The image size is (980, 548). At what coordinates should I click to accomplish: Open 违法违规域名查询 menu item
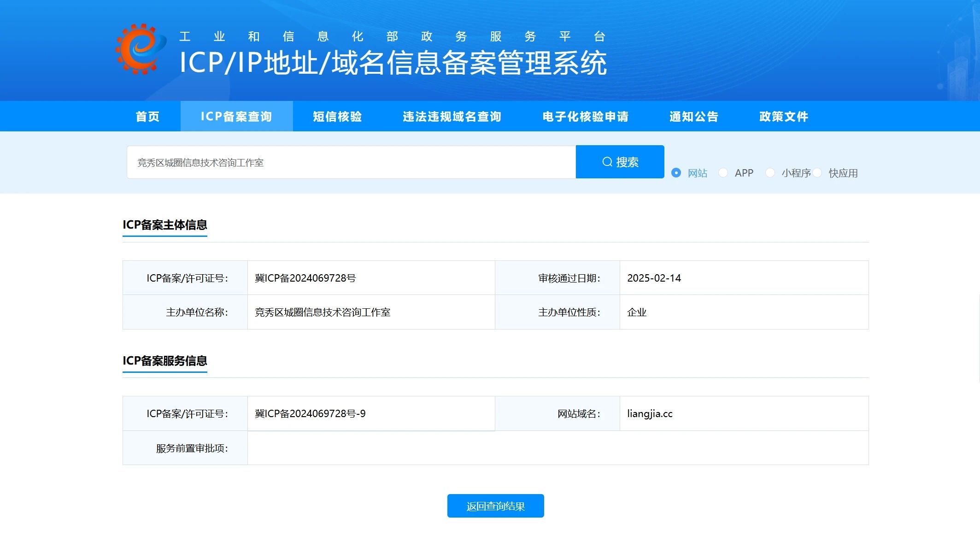[452, 116]
